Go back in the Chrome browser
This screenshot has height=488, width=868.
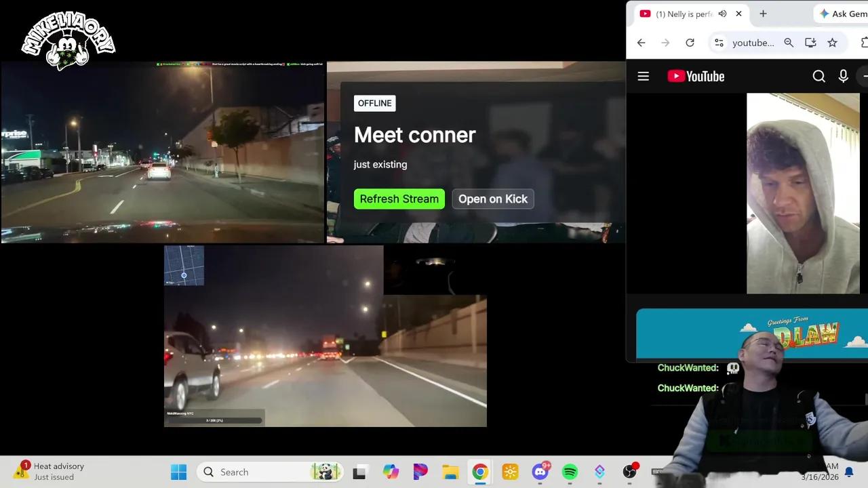point(641,43)
